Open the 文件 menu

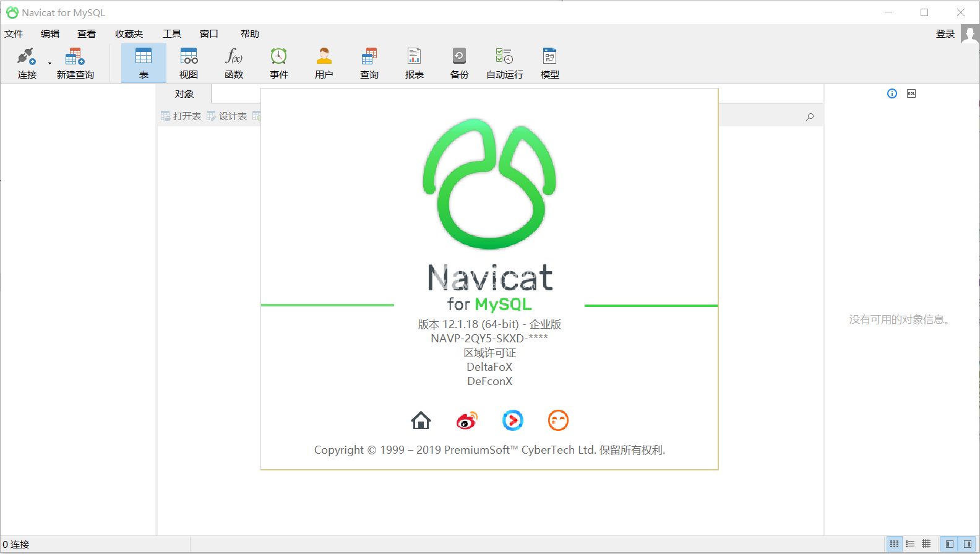point(14,33)
